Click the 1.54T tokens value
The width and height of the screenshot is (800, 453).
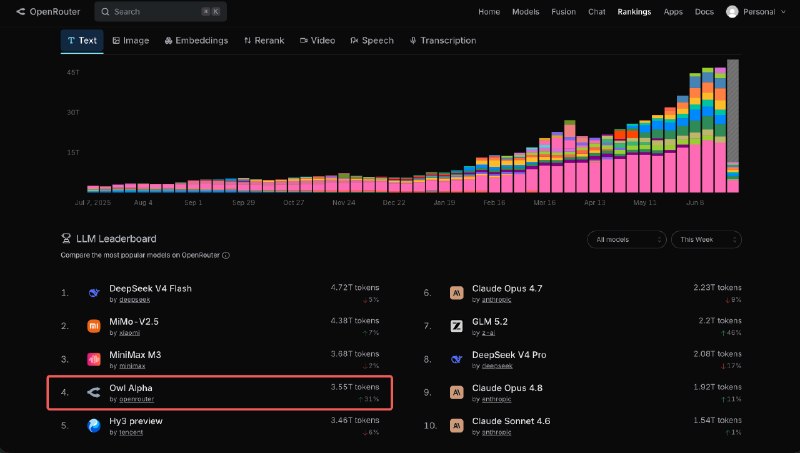(x=717, y=420)
